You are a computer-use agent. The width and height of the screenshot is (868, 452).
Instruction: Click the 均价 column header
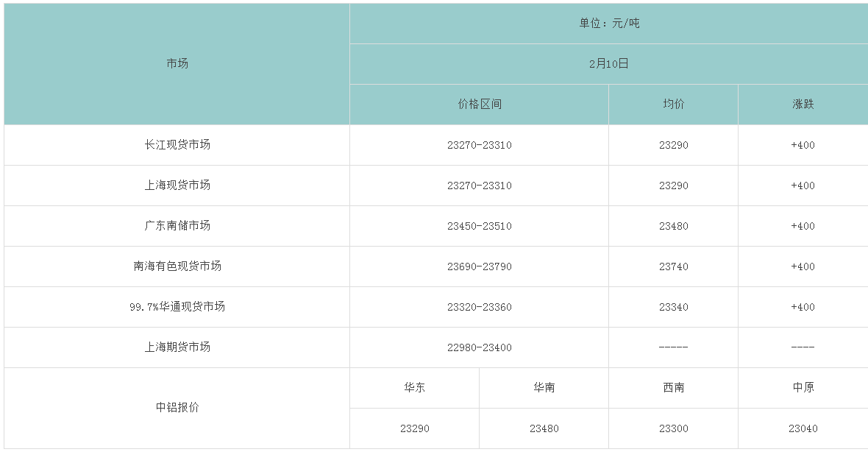[674, 105]
